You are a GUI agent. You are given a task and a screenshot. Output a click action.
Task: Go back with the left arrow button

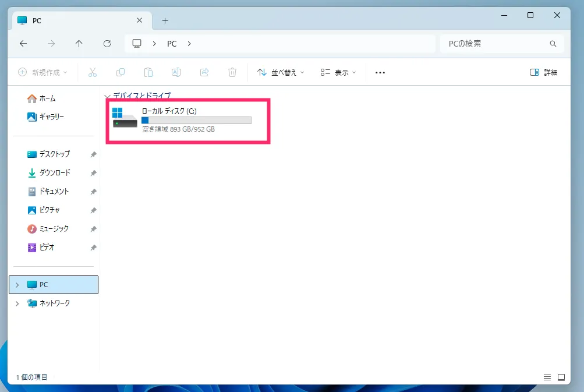coord(23,44)
